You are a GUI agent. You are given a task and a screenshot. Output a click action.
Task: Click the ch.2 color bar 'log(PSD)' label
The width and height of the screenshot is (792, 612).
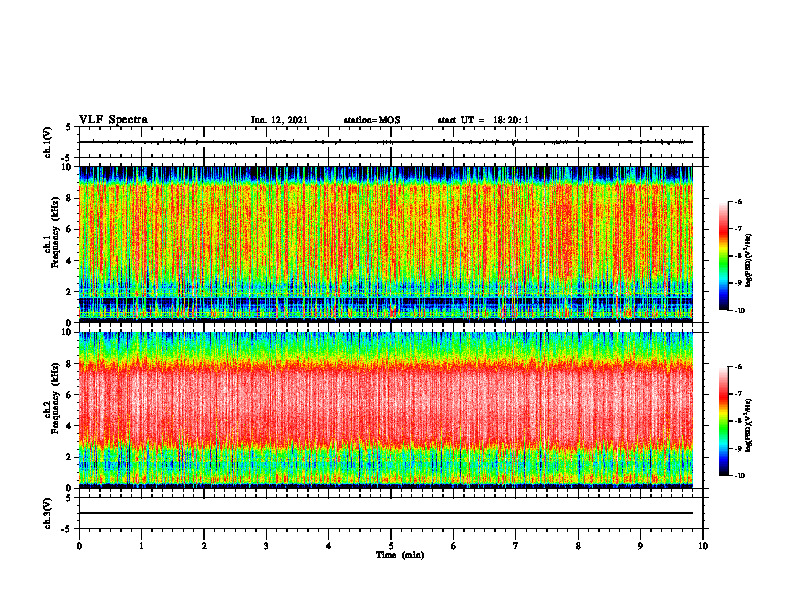click(749, 425)
